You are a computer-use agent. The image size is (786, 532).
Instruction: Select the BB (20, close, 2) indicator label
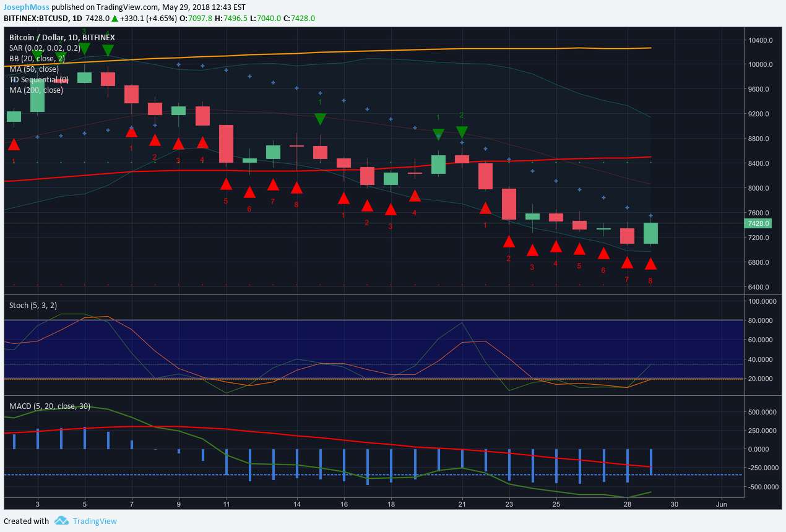[x=37, y=58]
